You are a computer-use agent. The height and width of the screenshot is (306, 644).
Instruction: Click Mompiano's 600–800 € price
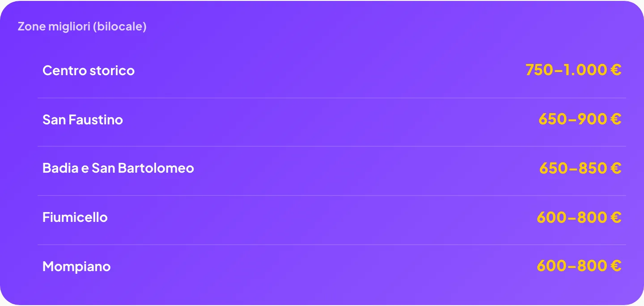click(x=579, y=266)
